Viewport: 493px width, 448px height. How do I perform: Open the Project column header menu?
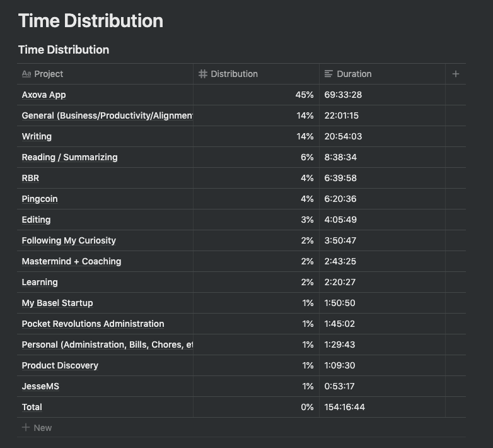49,74
